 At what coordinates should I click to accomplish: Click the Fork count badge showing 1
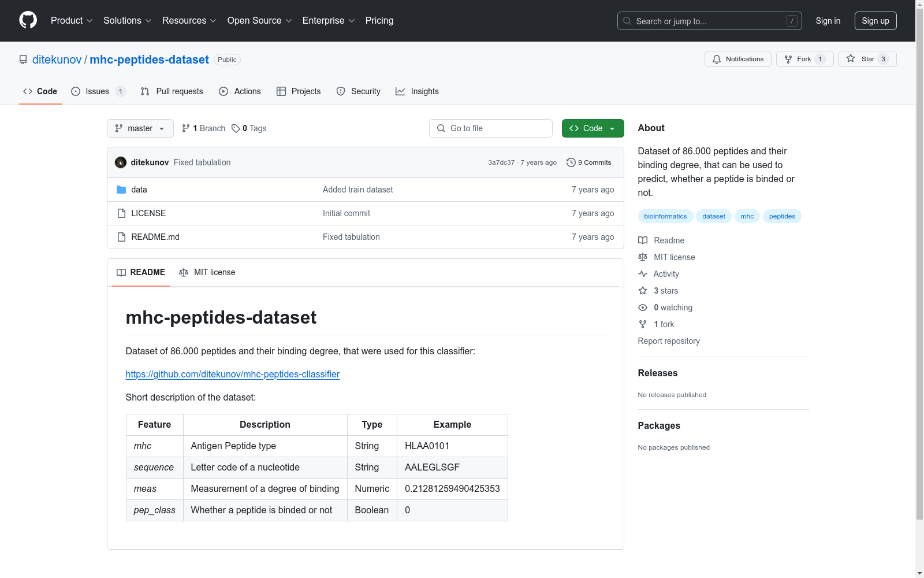pyautogui.click(x=820, y=59)
